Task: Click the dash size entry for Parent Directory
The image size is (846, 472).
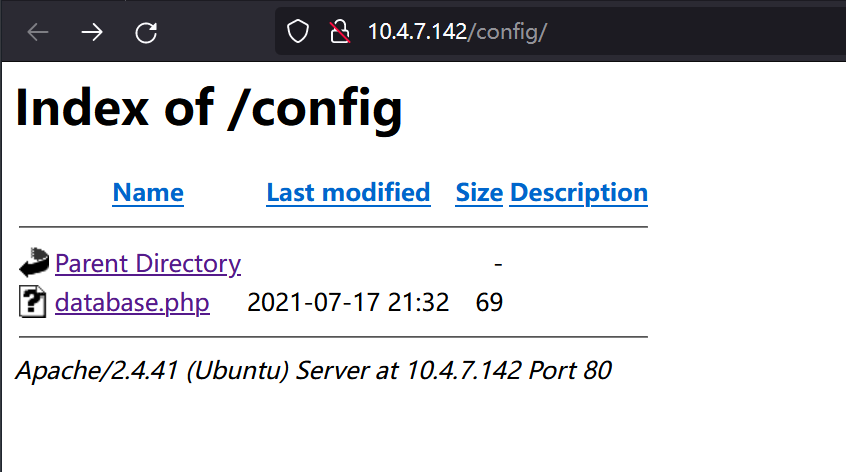Action: pos(498,264)
